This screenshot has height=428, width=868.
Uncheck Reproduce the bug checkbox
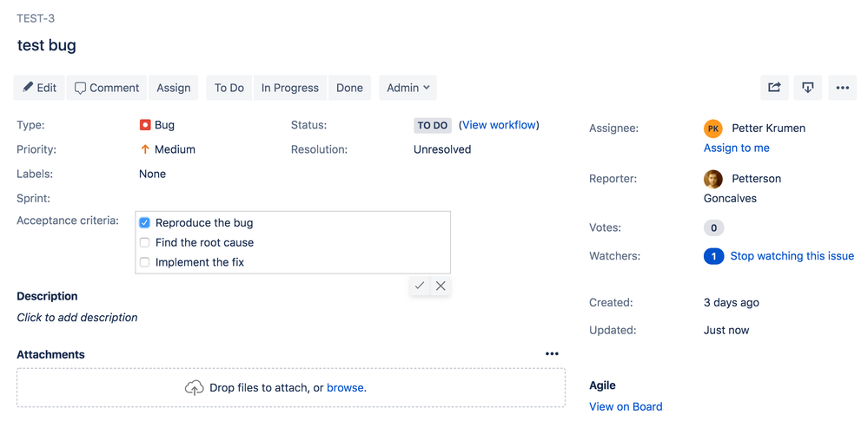[x=144, y=223]
